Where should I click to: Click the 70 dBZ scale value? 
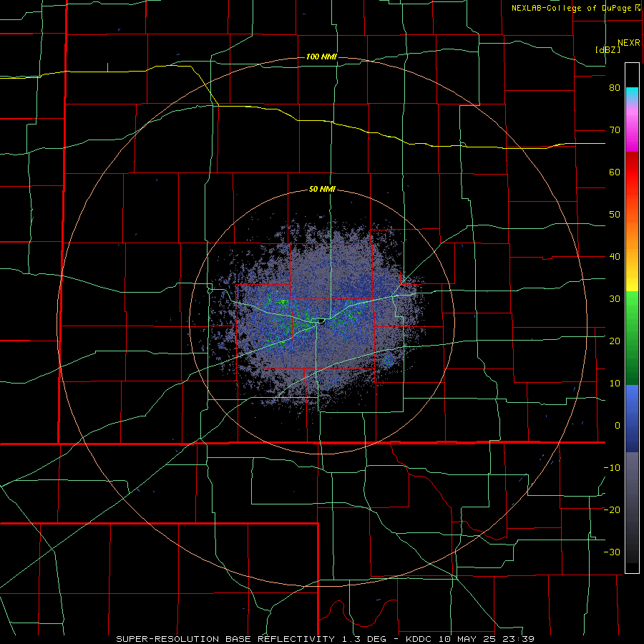615,130
